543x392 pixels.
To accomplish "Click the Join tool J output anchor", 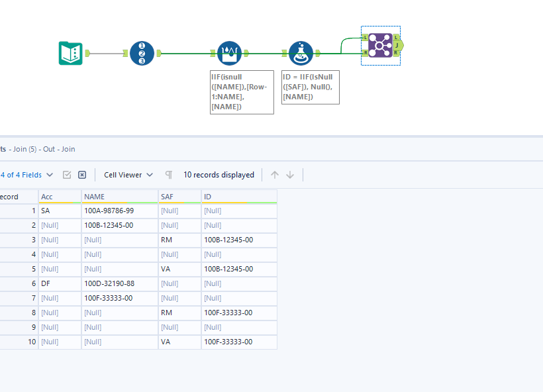I will [398, 46].
